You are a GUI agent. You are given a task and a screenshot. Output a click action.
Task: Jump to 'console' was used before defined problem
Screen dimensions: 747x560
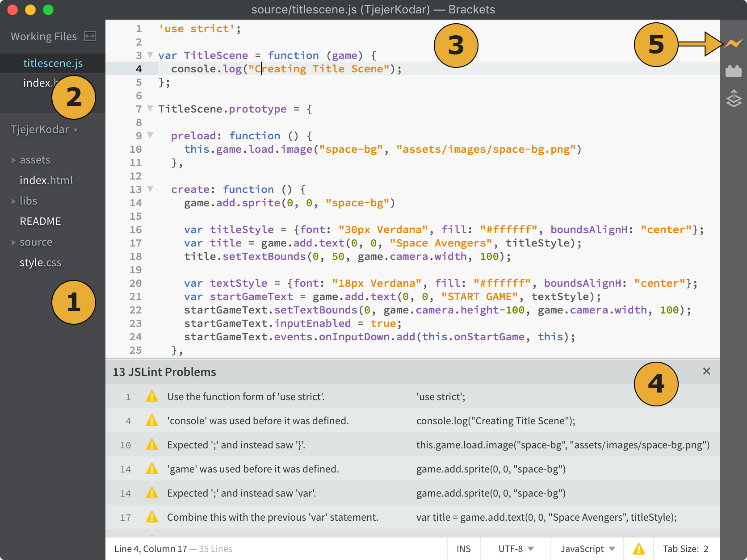pyautogui.click(x=258, y=421)
